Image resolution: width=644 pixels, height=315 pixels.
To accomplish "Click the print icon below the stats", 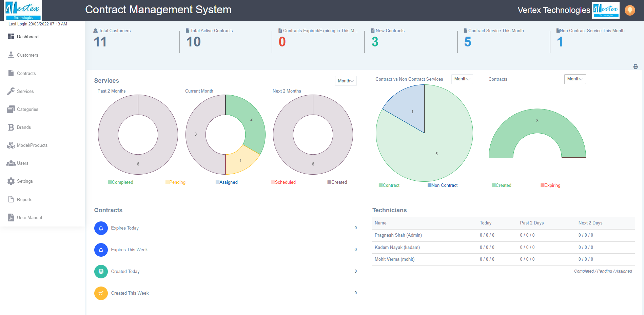I will pos(635,67).
